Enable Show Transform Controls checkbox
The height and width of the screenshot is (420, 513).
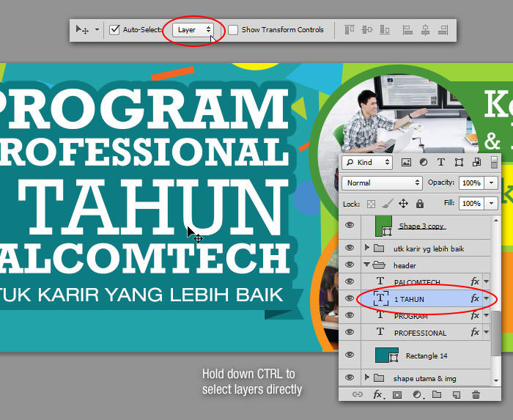click(233, 30)
